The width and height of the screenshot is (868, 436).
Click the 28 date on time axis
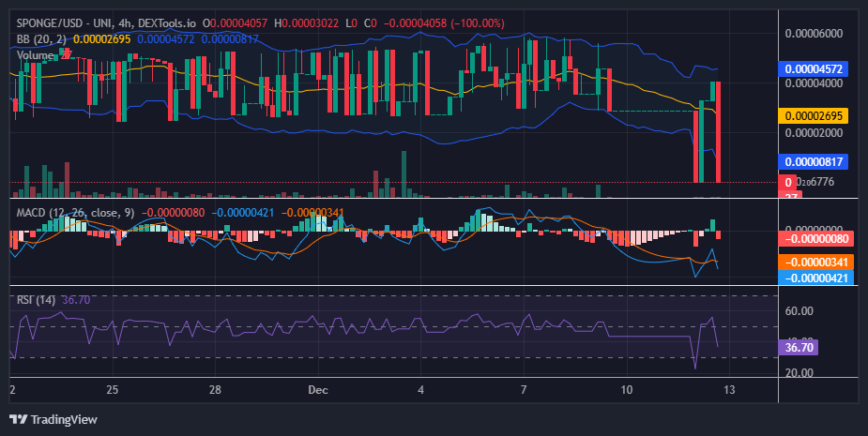pos(215,389)
